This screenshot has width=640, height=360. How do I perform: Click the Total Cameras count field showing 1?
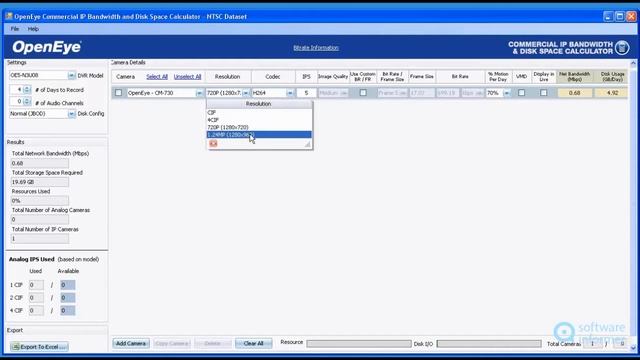593,344
